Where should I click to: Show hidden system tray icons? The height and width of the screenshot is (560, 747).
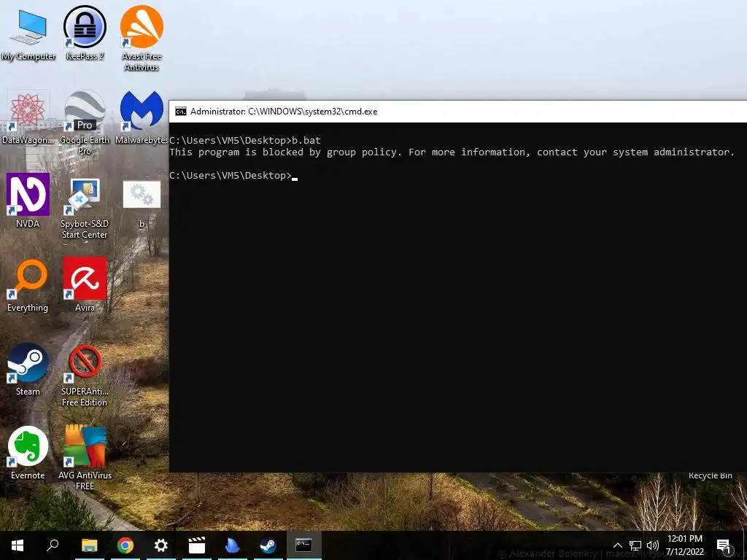pos(617,545)
